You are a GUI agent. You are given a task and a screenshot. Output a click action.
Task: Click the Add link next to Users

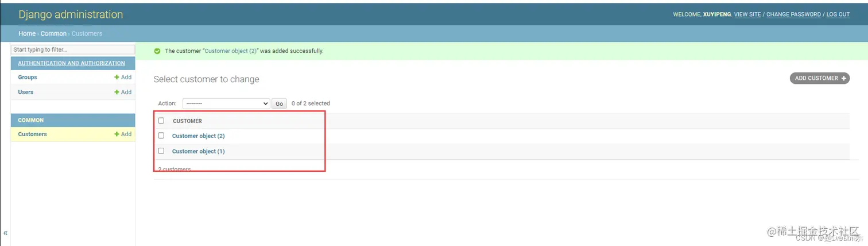(123, 92)
